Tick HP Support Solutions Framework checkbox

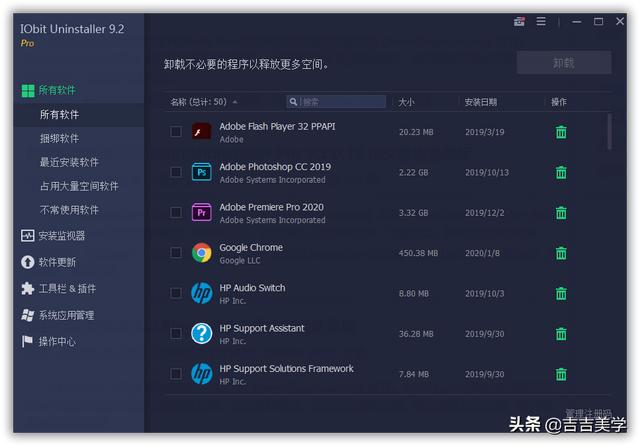[x=176, y=374]
